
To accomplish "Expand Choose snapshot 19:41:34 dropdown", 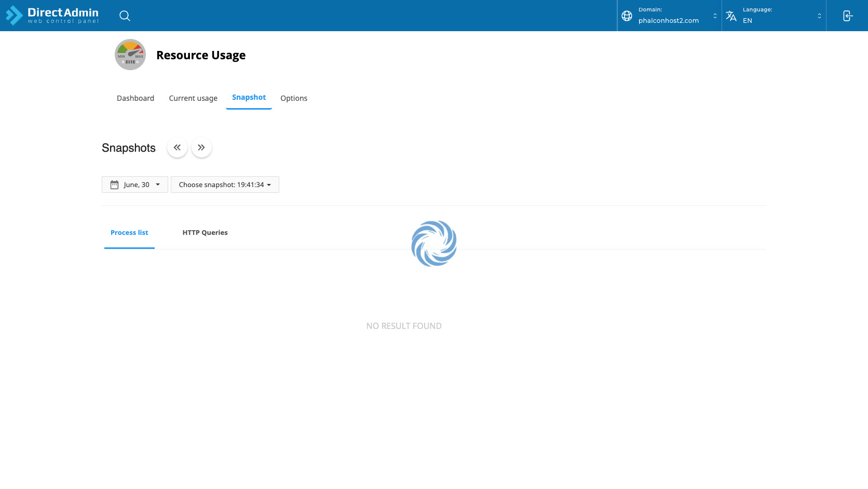I will (x=225, y=184).
